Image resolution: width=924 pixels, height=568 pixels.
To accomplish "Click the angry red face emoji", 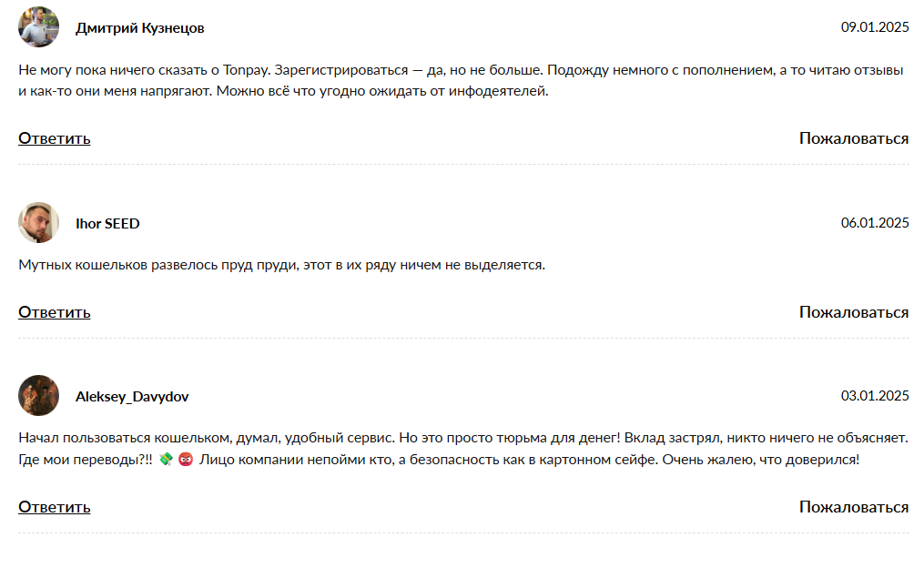I will coord(186,459).
